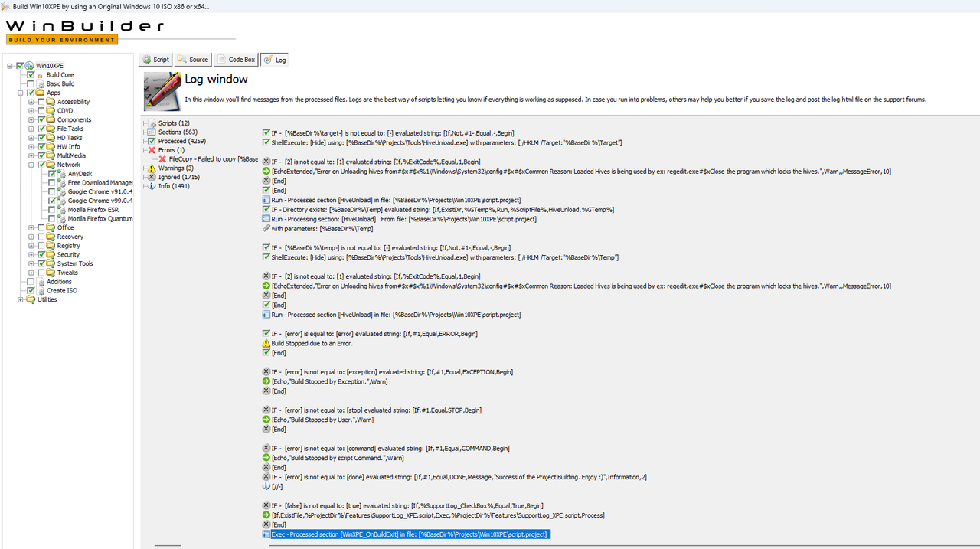Image resolution: width=980 pixels, height=549 pixels.
Task: Click the 'Build Stopped by Exception' Echo log line
Action: [x=329, y=381]
